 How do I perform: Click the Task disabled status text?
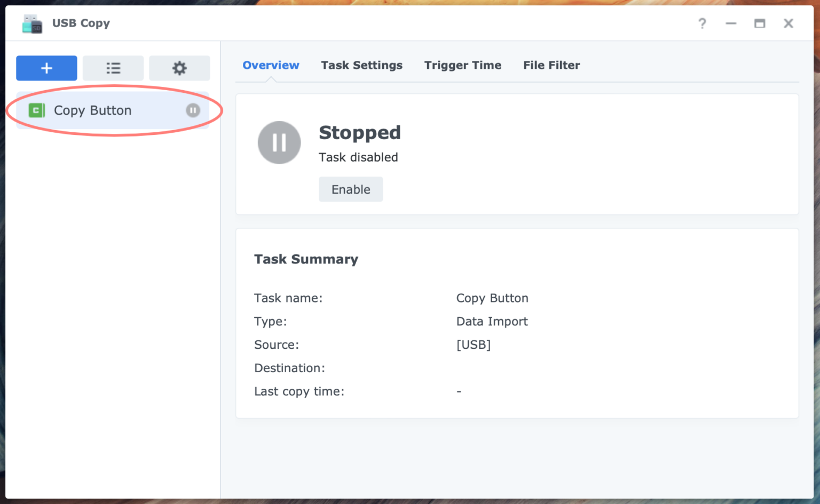click(x=358, y=157)
